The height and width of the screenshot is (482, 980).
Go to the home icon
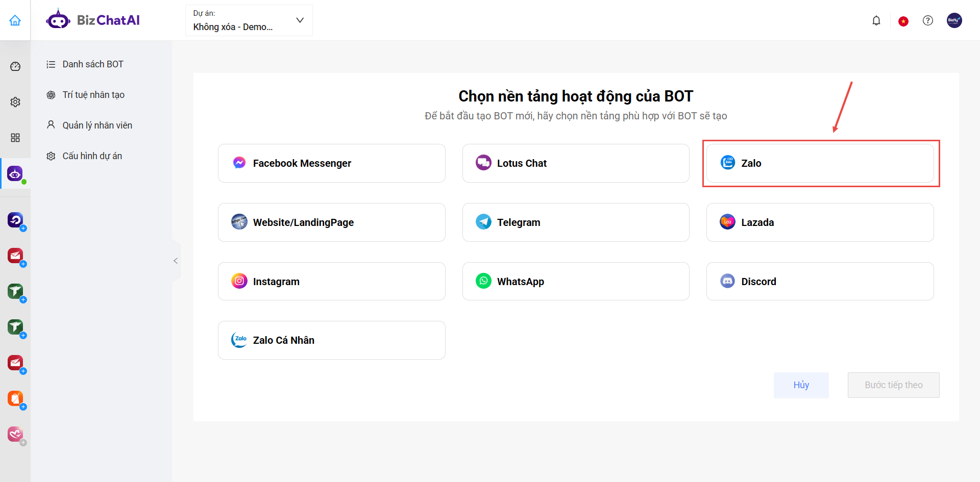click(15, 20)
